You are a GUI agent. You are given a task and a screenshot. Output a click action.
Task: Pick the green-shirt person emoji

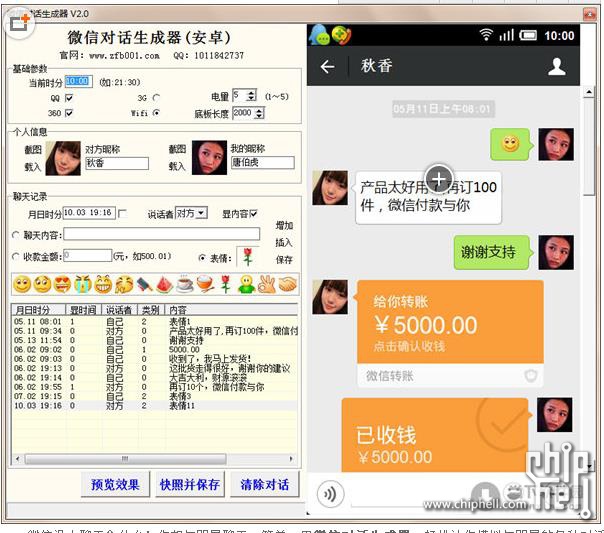coord(247,285)
